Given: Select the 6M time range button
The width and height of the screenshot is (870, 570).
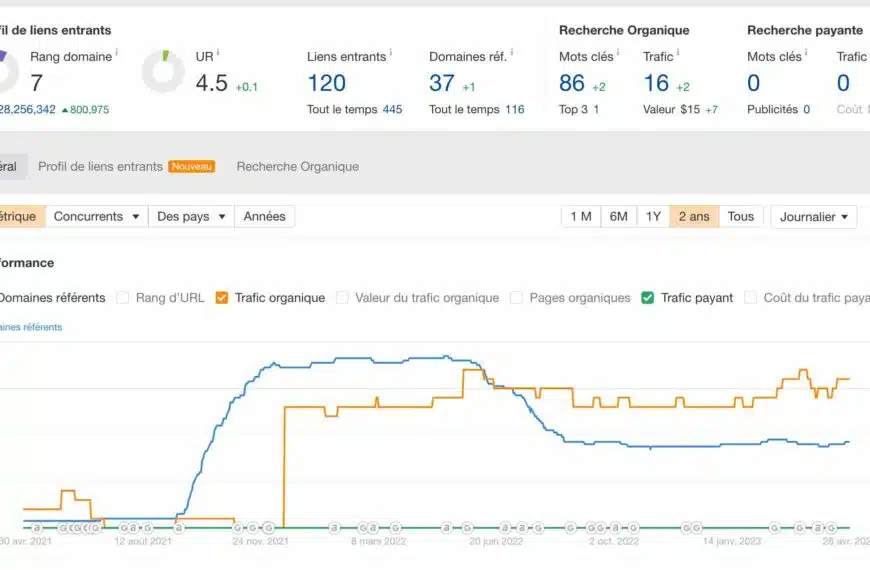Looking at the screenshot, I should [618, 217].
